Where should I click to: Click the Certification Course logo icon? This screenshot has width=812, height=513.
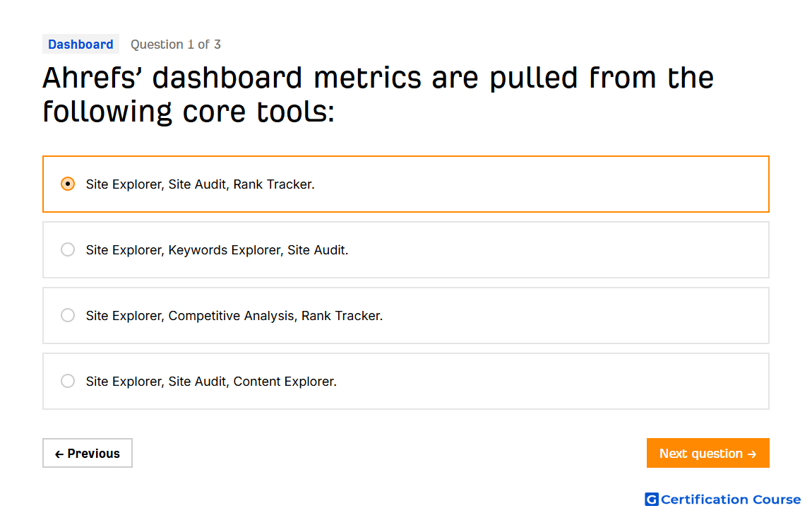click(652, 499)
